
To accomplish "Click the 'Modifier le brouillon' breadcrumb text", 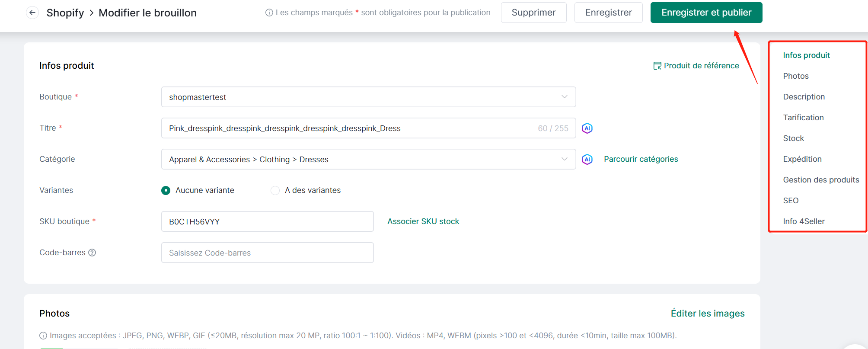I will [147, 13].
